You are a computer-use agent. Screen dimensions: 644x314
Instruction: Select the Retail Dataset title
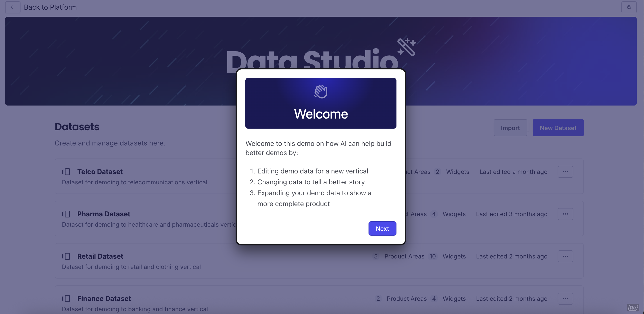point(100,256)
